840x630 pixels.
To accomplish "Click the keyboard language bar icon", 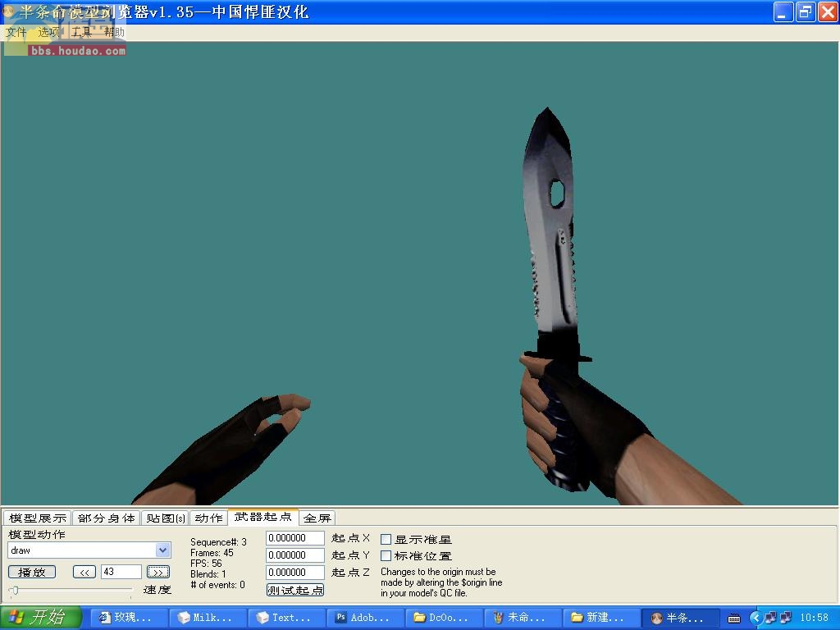I will click(734, 619).
